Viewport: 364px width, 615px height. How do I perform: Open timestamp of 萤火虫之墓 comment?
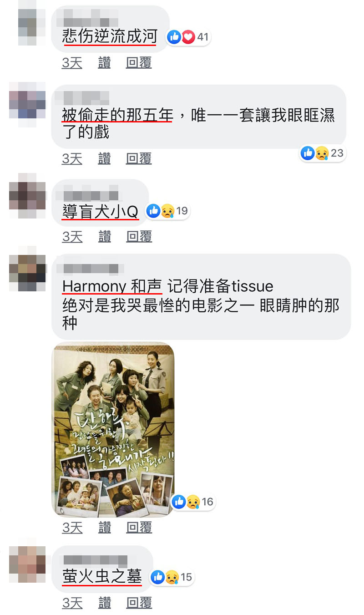point(72,603)
